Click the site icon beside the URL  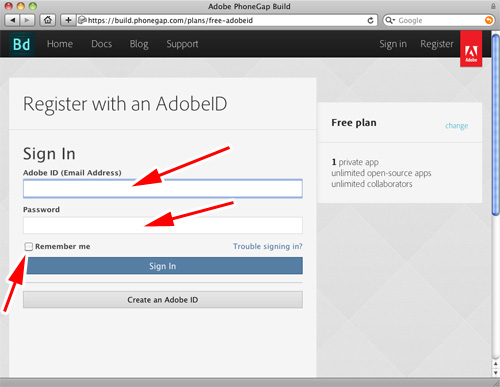82,20
